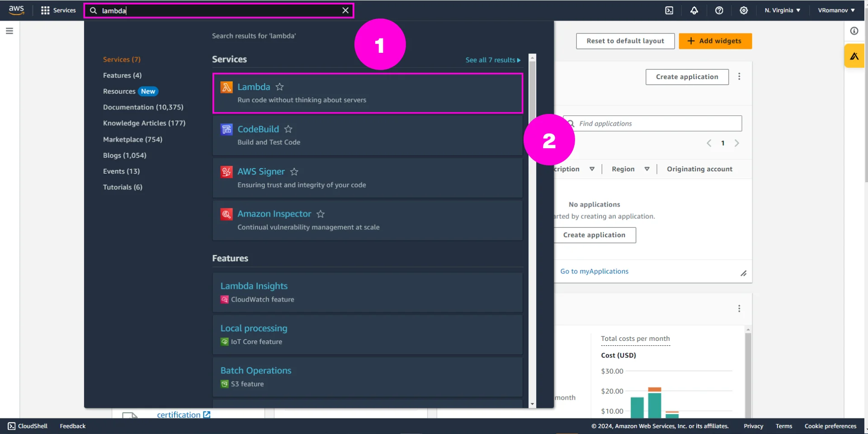Click Create application under No applications

pyautogui.click(x=594, y=235)
